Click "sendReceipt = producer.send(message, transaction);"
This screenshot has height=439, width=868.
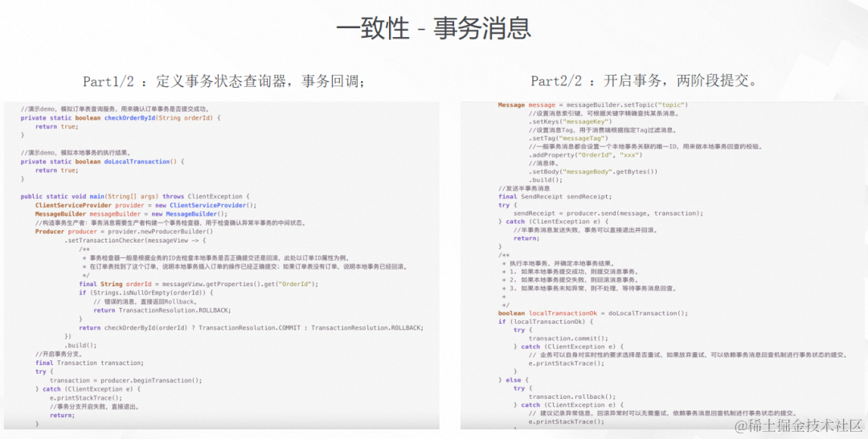click(x=608, y=213)
